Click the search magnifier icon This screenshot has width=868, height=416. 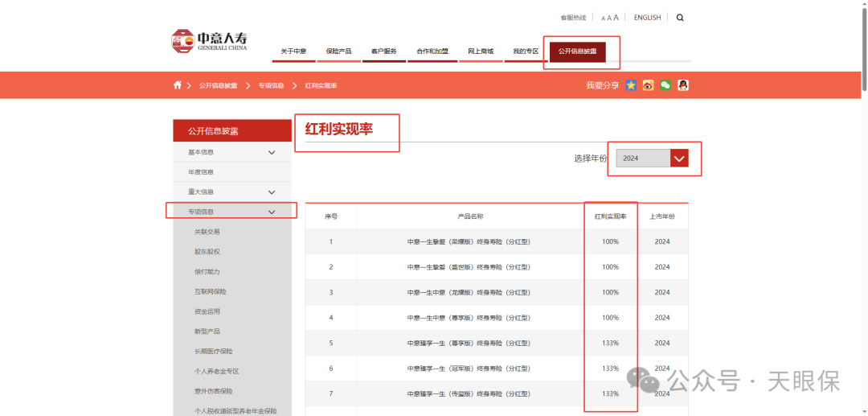tap(680, 18)
